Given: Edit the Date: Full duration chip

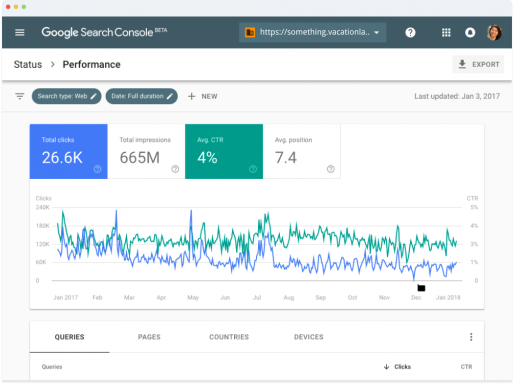Looking at the screenshot, I should coord(141,96).
